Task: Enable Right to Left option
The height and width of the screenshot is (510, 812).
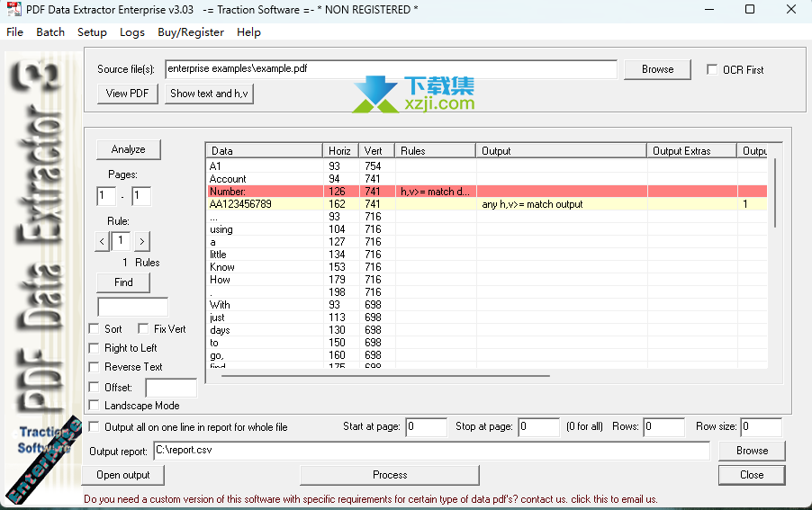Action: (94, 348)
